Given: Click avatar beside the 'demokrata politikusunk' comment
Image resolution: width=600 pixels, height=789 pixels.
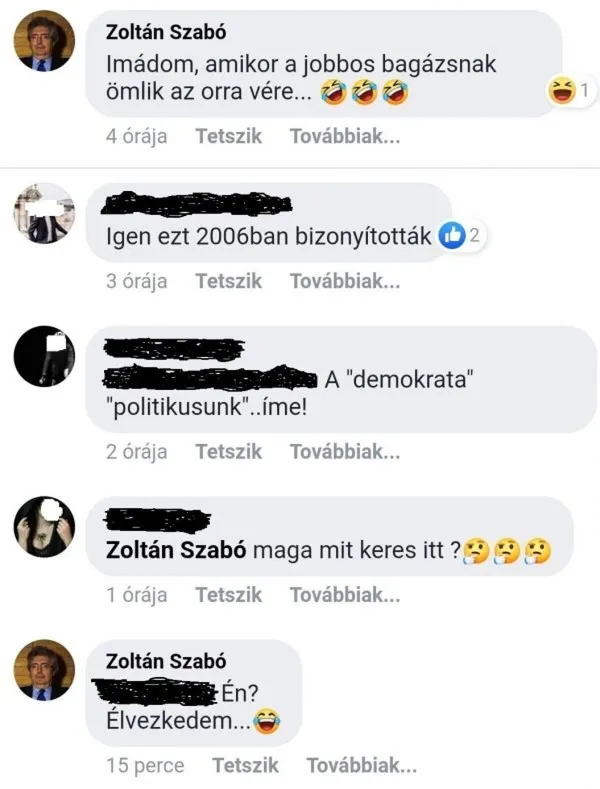Looking at the screenshot, I should [x=44, y=356].
